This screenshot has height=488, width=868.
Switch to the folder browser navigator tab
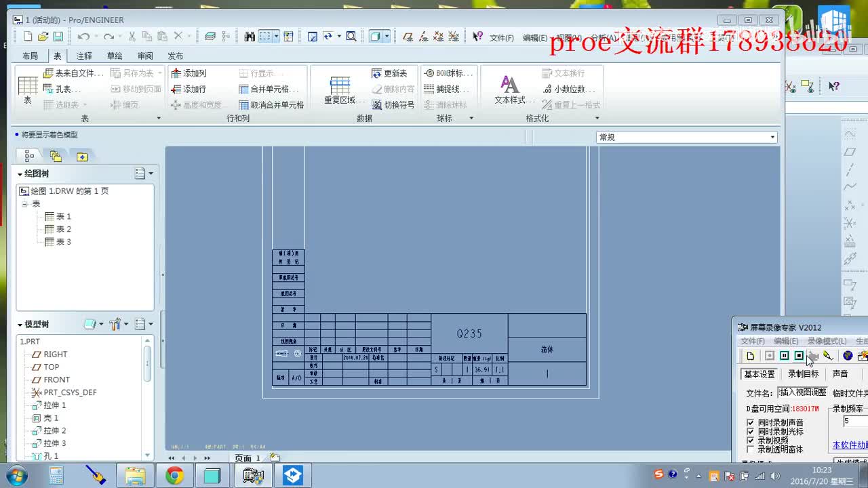[x=56, y=157]
